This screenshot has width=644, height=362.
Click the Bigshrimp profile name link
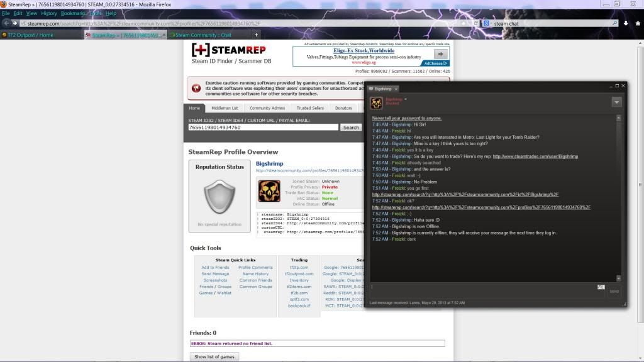(269, 163)
